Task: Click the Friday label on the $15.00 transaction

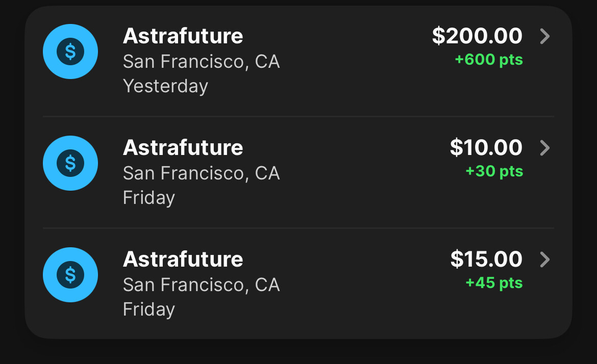Action: coord(149,309)
